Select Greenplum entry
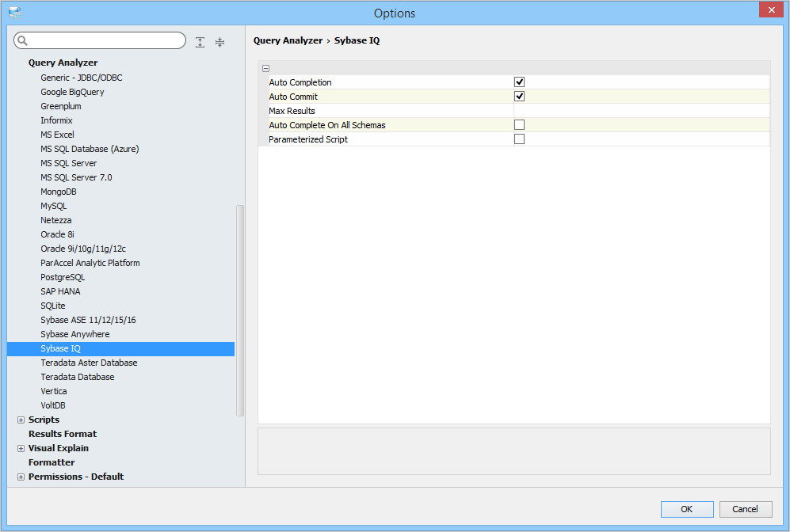Image resolution: width=790 pixels, height=532 pixels. point(60,106)
